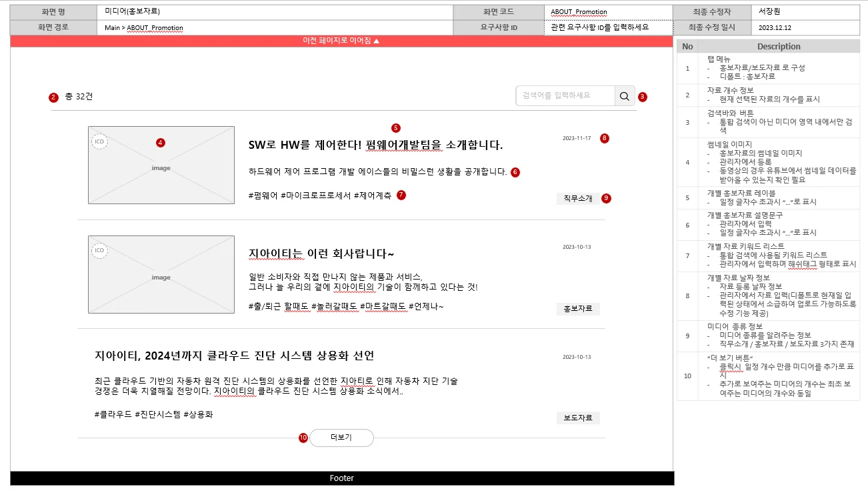The width and height of the screenshot is (868, 491).
Task: Click the 미디어(홍보자료) screen name cell
Action: point(275,12)
